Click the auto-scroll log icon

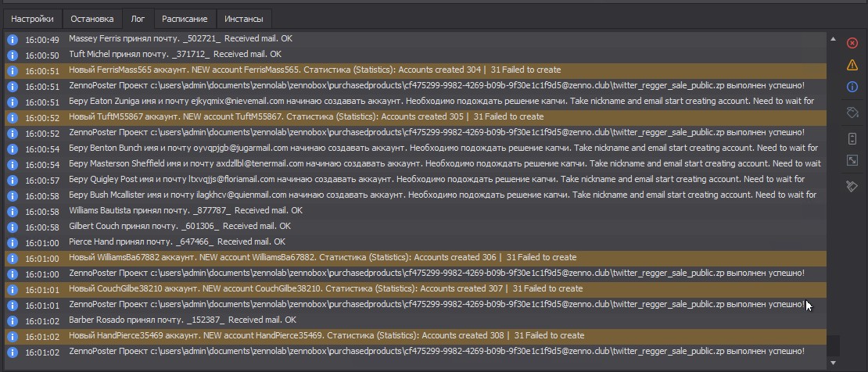pos(852,138)
